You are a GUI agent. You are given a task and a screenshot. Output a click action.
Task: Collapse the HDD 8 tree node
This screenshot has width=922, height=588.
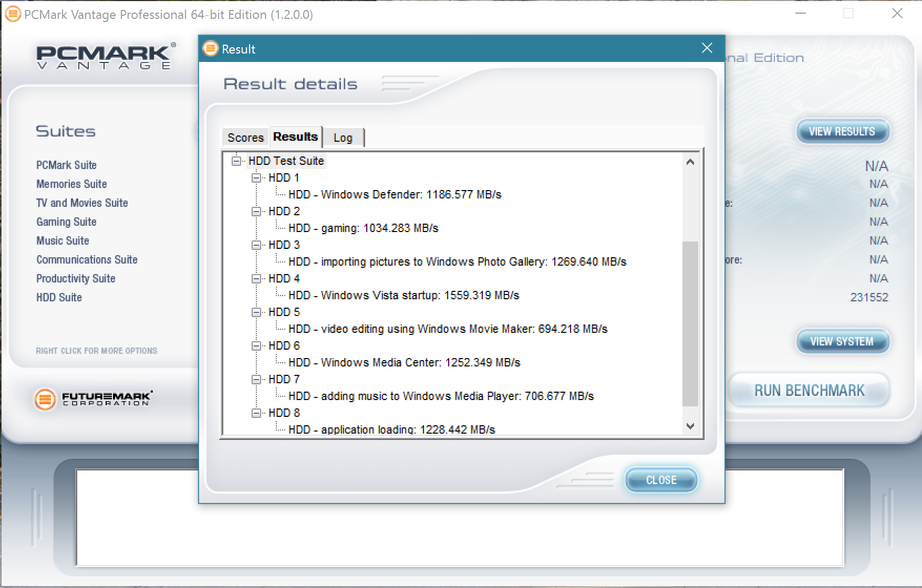pos(256,413)
